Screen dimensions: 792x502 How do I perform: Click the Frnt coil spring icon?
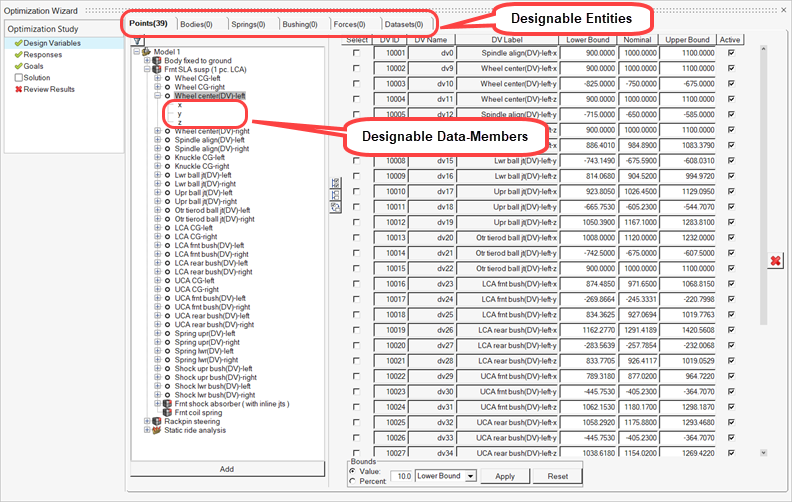pos(167,412)
